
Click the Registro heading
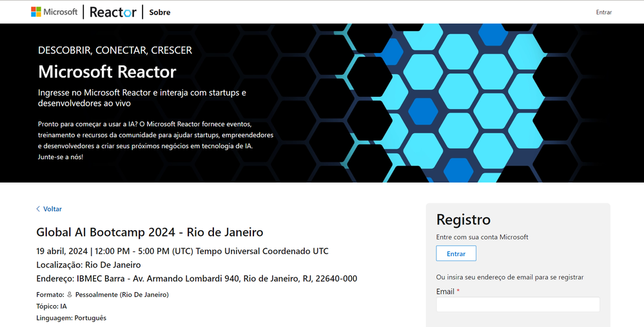click(x=463, y=219)
